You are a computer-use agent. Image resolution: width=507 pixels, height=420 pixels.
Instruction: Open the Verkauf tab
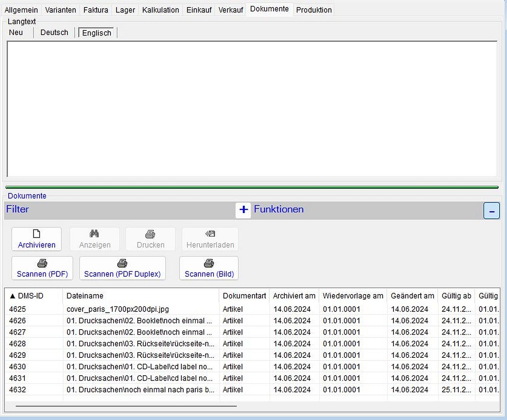[x=231, y=10]
